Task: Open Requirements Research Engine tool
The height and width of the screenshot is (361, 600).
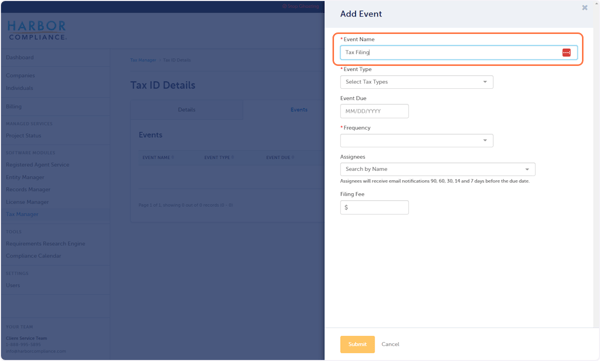Action: 45,243
